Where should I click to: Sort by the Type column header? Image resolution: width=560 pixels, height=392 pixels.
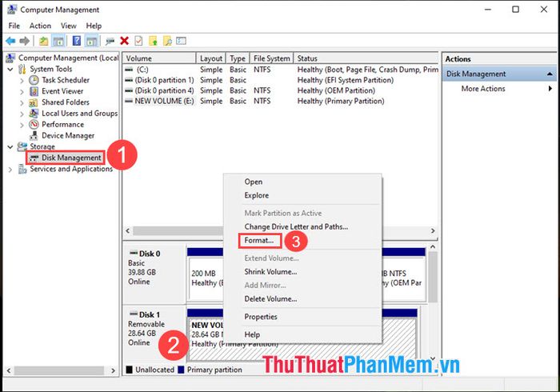pyautogui.click(x=238, y=58)
